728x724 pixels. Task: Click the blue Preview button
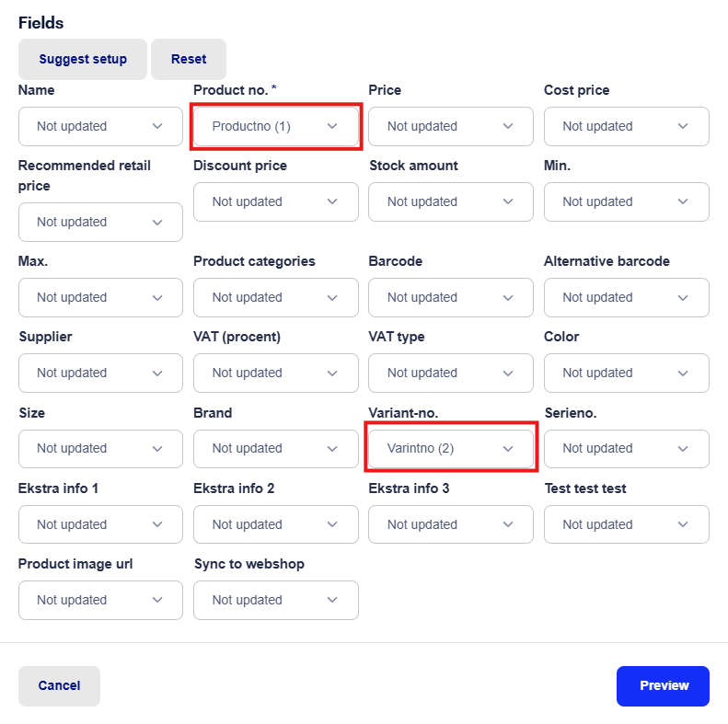(x=663, y=686)
